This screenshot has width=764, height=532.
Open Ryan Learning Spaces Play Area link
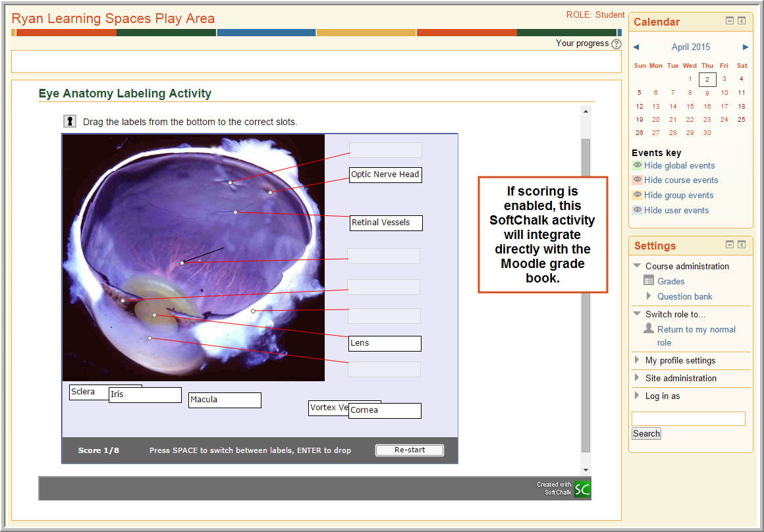(113, 18)
